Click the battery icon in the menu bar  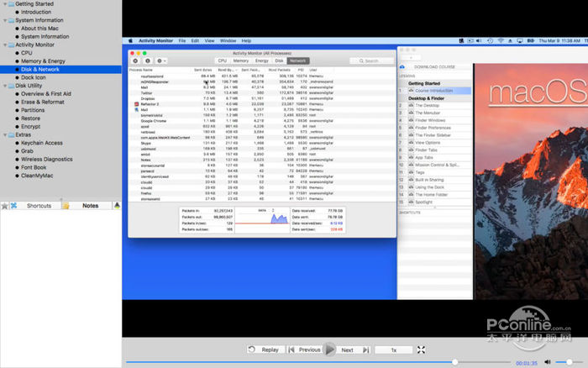coord(530,40)
